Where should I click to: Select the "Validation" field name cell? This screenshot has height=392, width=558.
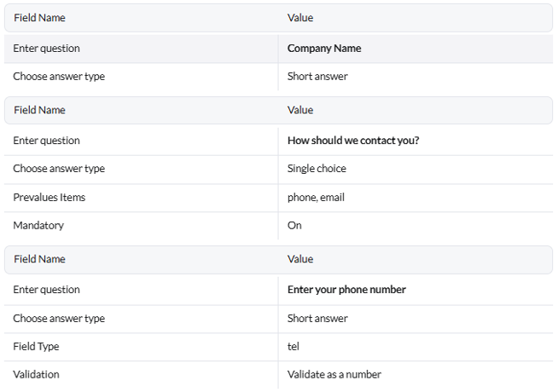click(x=36, y=375)
